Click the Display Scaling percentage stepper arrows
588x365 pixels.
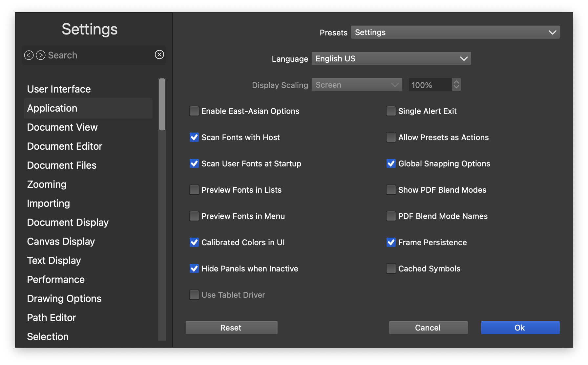456,85
